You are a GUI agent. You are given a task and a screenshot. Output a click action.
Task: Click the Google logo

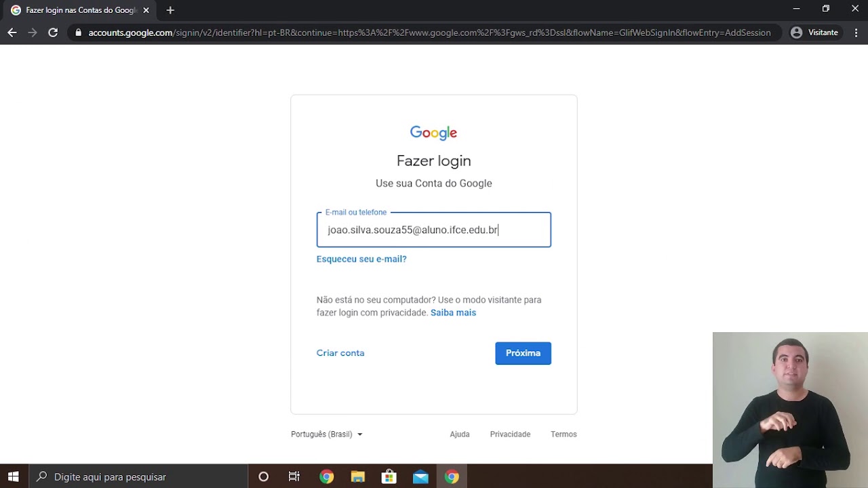pyautogui.click(x=434, y=133)
